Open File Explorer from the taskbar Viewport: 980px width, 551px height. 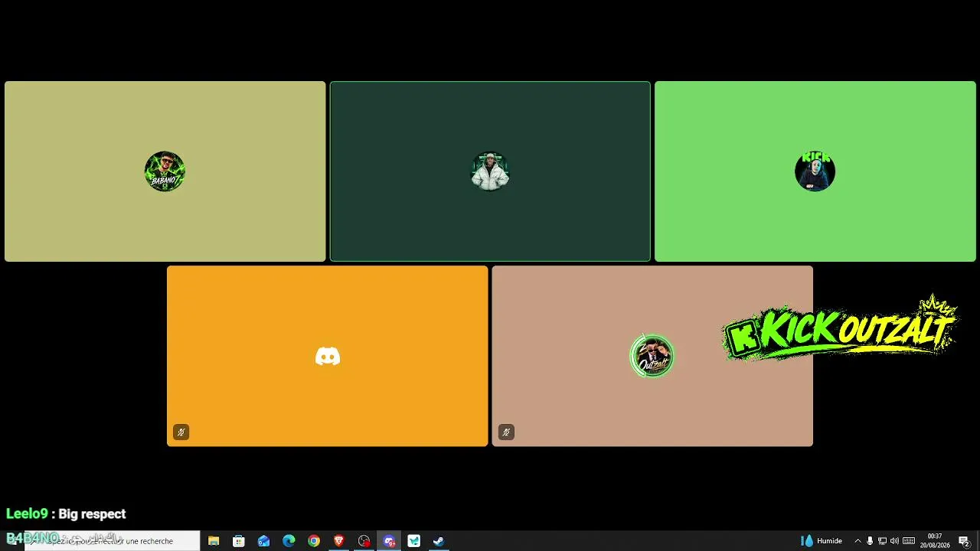[x=214, y=541]
